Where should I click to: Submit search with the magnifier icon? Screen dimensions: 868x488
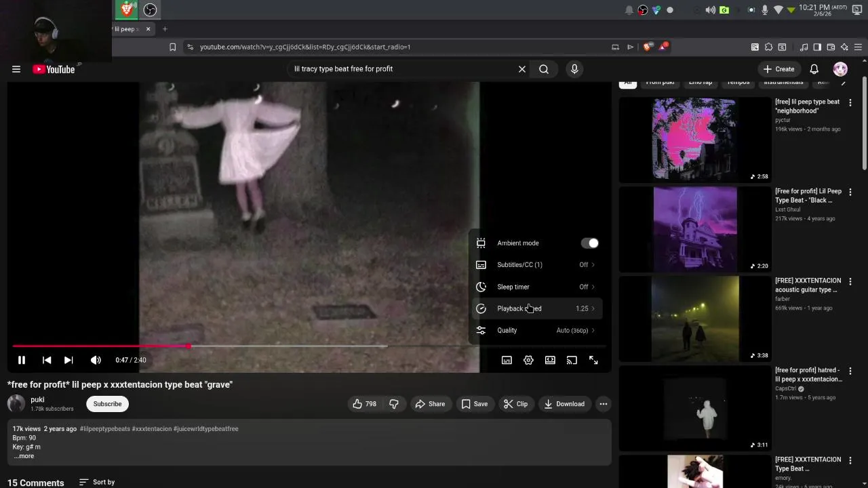coord(544,69)
